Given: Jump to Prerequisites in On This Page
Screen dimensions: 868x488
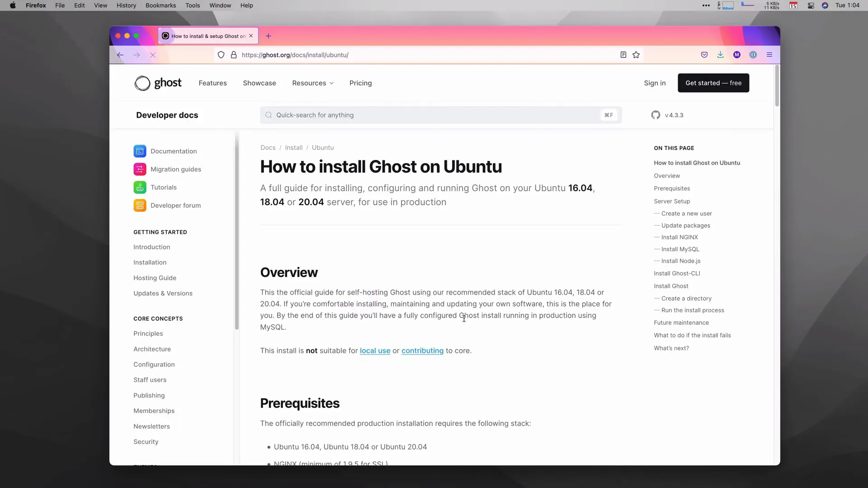Looking at the screenshot, I should [x=672, y=189].
